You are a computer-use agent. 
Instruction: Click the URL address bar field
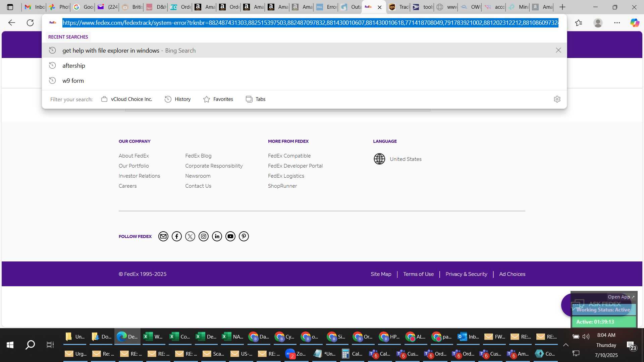(x=310, y=23)
